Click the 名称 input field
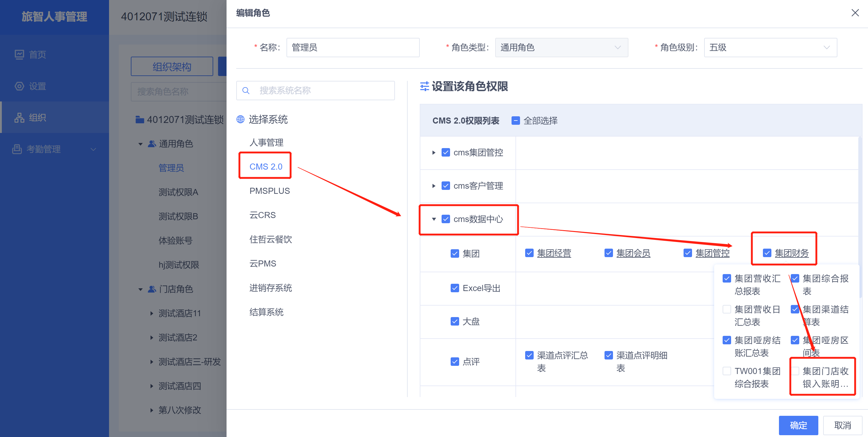 point(353,48)
